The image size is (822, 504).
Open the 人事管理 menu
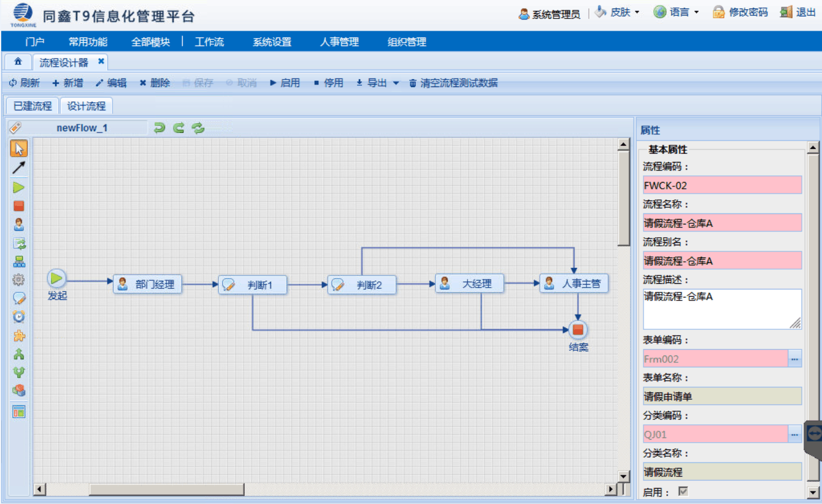click(339, 42)
